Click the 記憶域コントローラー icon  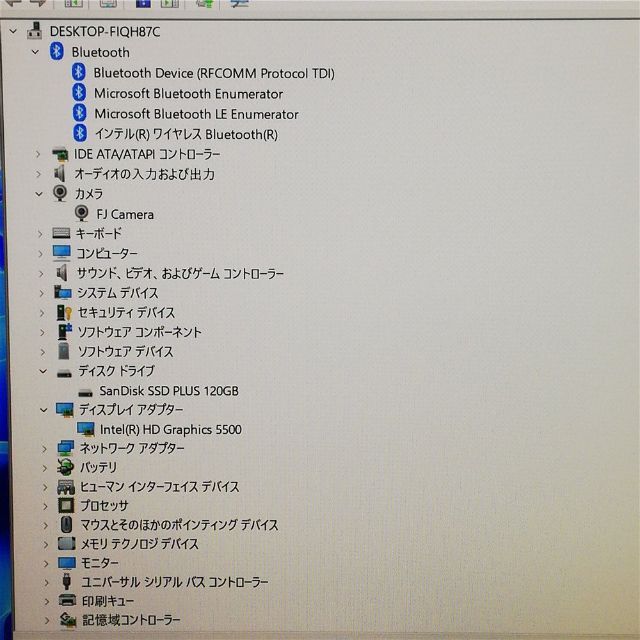[68, 620]
